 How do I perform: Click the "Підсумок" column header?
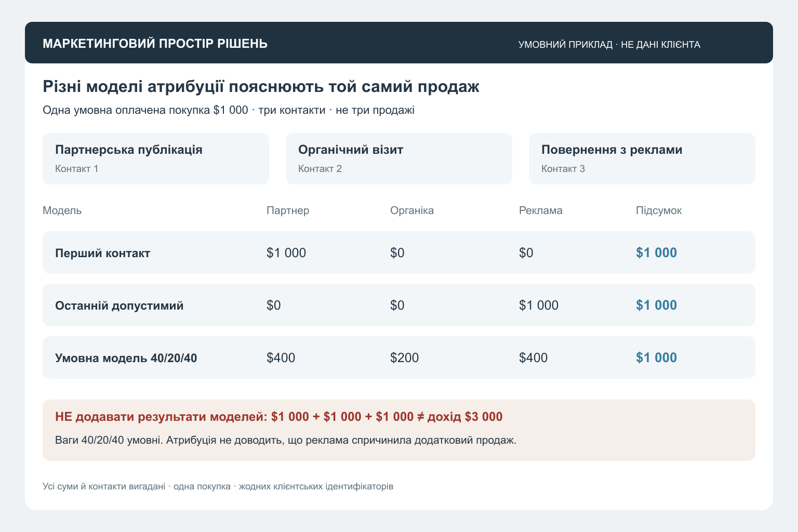tap(659, 210)
